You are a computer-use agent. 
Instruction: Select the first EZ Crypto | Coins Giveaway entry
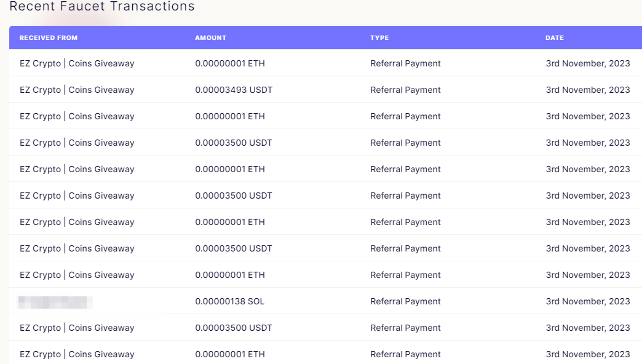pyautogui.click(x=77, y=63)
